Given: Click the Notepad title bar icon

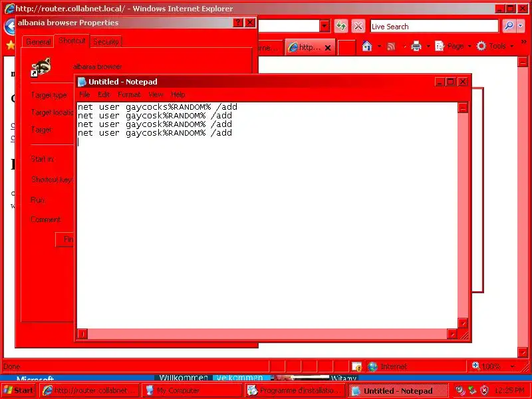Looking at the screenshot, I should click(x=82, y=82).
